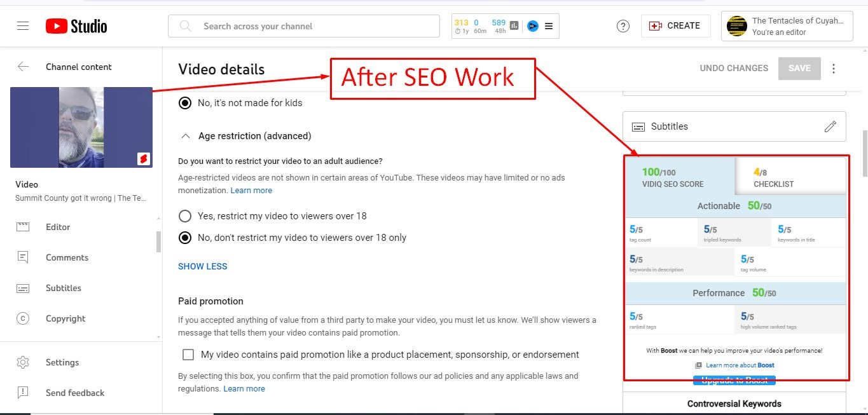Open the hamburger navigation menu
Screen dimensions: 868x415
[x=23, y=26]
